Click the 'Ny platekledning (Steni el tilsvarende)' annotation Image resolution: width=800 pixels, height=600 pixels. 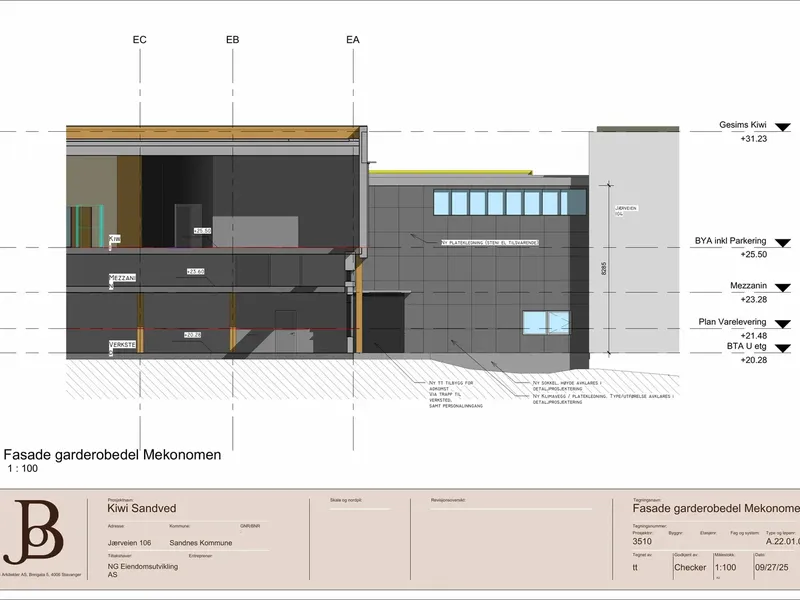pos(490,243)
